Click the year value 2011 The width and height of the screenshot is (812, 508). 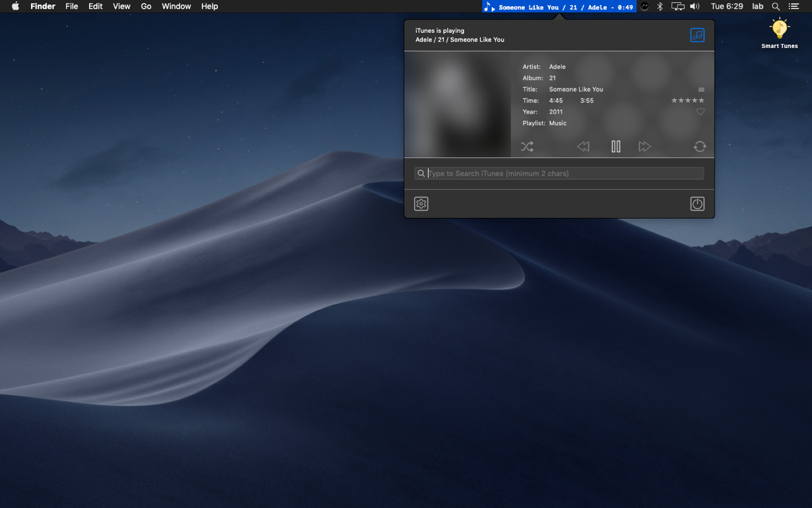click(x=556, y=112)
